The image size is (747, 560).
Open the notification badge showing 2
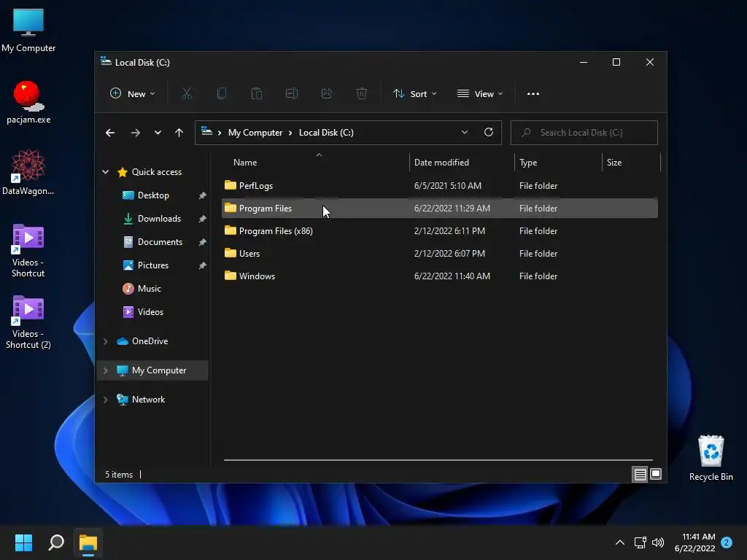(x=727, y=542)
